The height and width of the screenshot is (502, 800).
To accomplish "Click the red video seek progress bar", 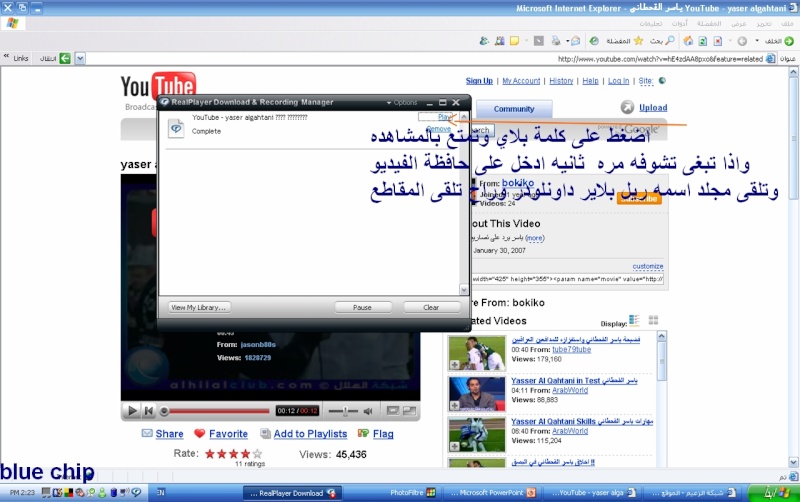I will point(218,410).
